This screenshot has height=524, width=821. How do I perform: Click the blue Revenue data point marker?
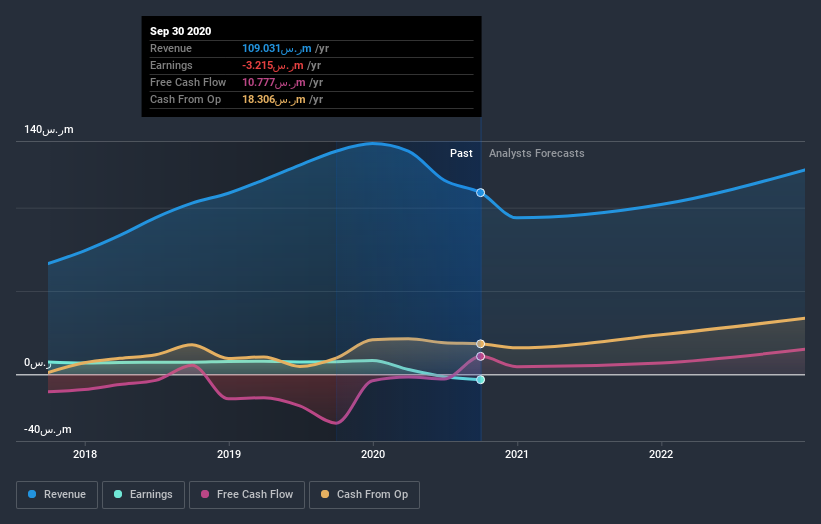(x=480, y=193)
